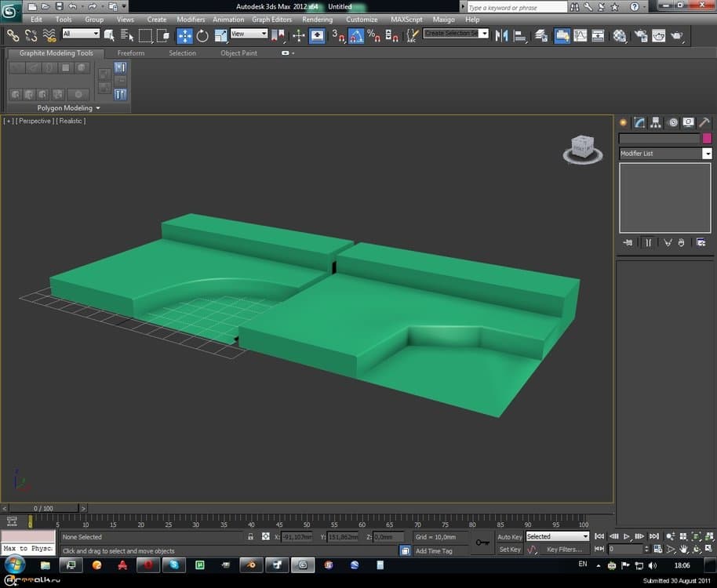Viewport: 717px width, 588px height.
Task: Open the Realistic shading label menu
Action: click(71, 121)
